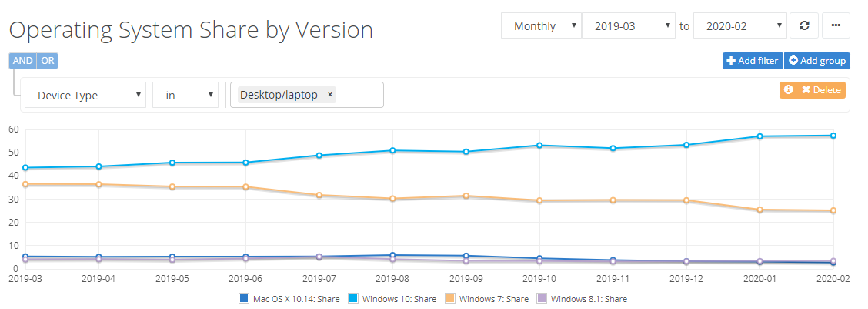Click the refresh chart icon

[804, 25]
